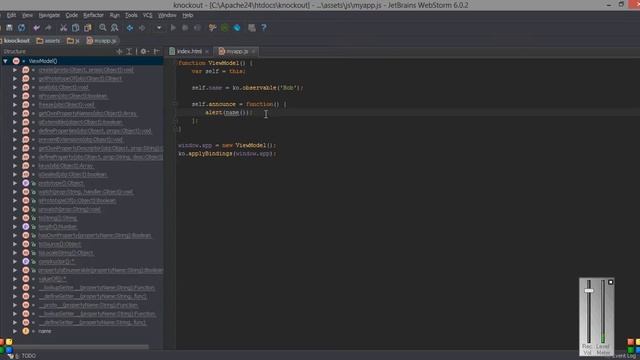Open the Help menu
The height and width of the screenshot is (360, 640).
click(188, 15)
